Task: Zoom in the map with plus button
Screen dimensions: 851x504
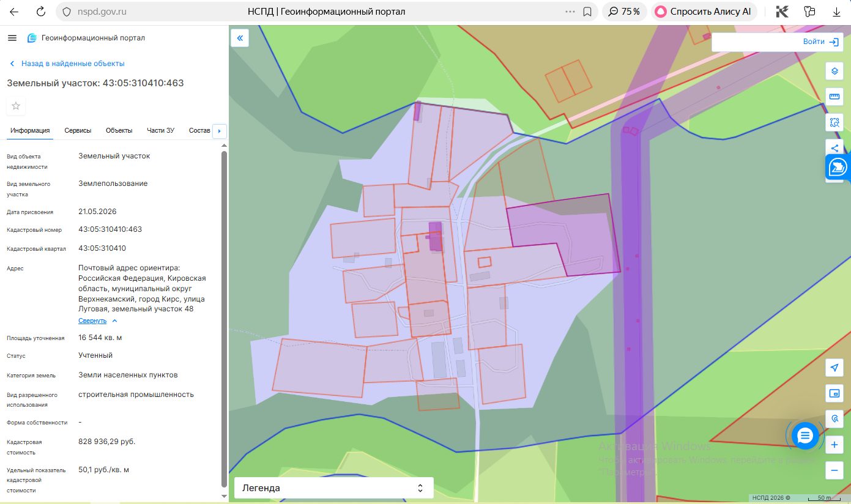Action: tap(834, 445)
